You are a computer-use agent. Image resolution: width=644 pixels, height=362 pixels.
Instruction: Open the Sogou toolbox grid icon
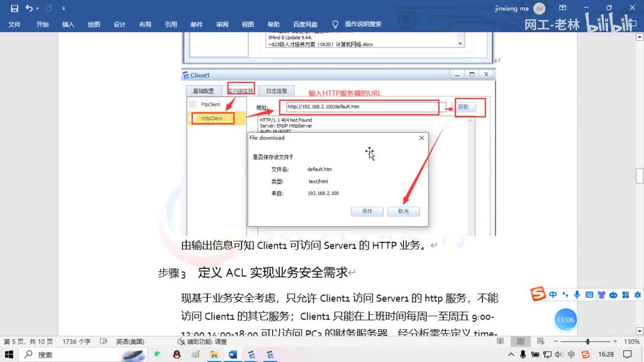click(x=626, y=295)
